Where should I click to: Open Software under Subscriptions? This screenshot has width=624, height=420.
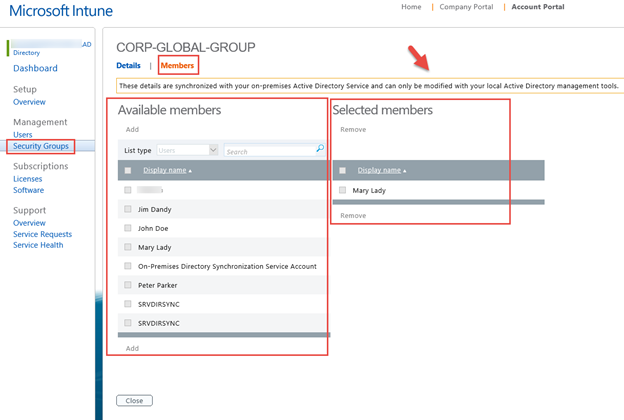(29, 190)
